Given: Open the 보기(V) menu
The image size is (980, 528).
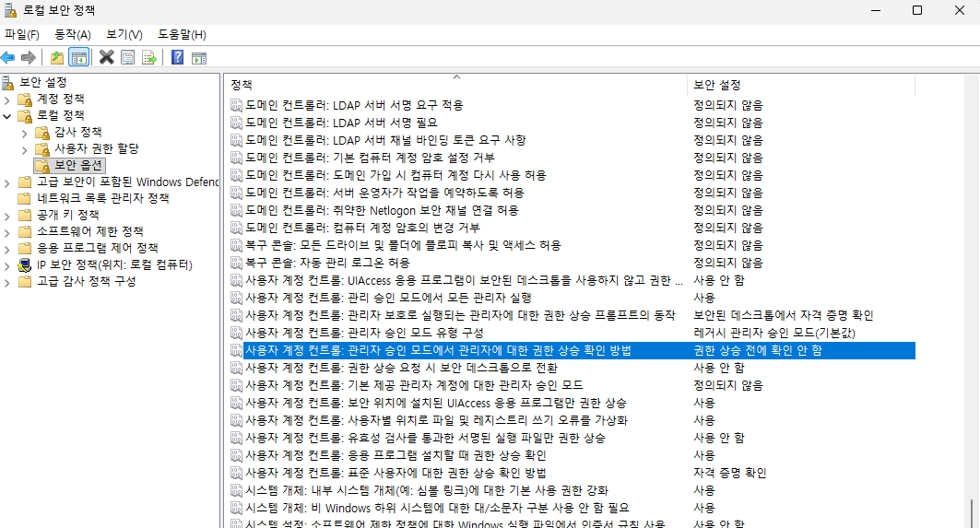Looking at the screenshot, I should pyautogui.click(x=124, y=34).
